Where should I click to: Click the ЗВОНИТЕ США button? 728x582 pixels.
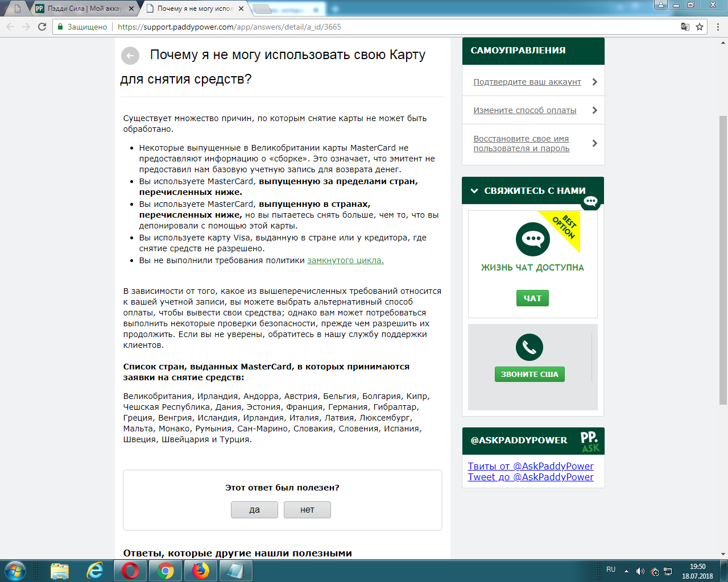[x=530, y=374]
